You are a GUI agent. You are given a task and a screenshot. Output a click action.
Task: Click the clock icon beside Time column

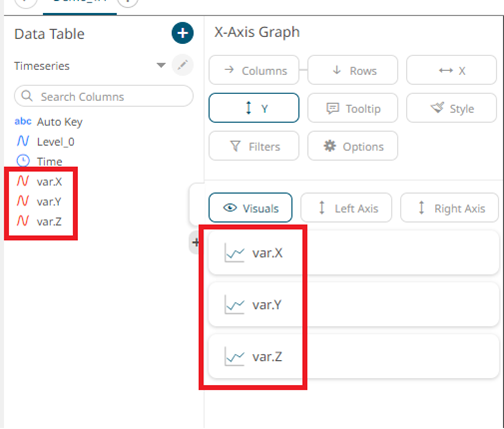pos(23,161)
